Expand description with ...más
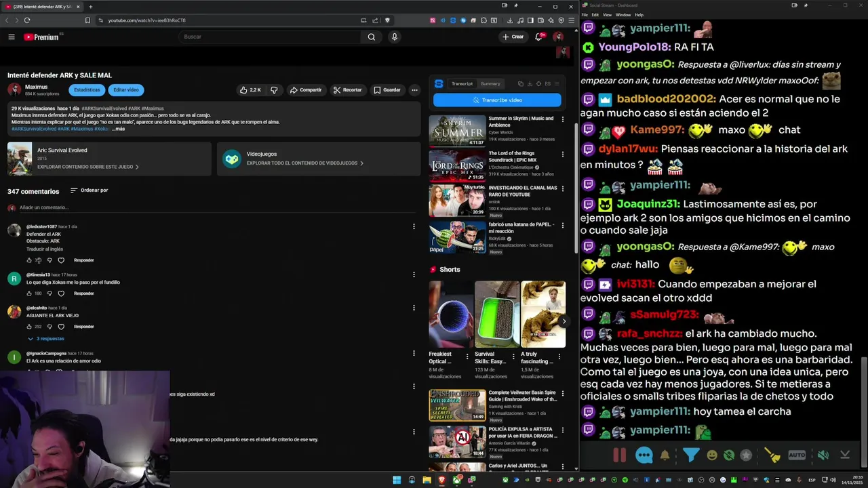 pos(119,129)
